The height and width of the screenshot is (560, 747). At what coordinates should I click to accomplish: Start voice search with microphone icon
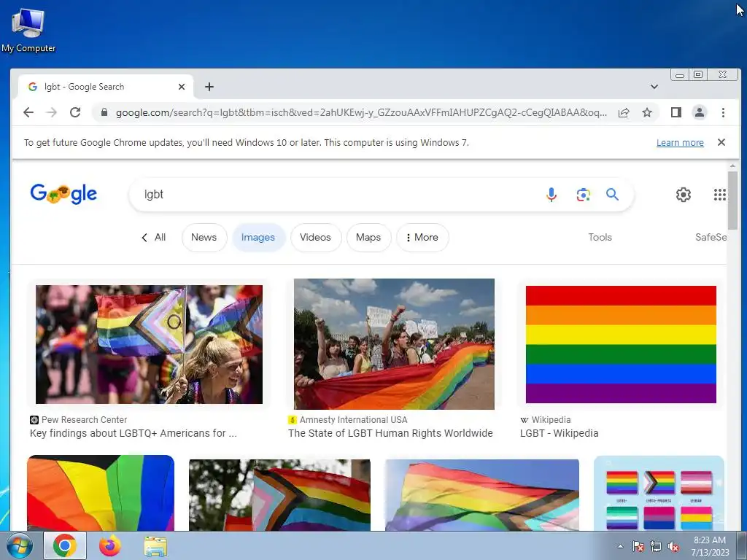coord(551,194)
